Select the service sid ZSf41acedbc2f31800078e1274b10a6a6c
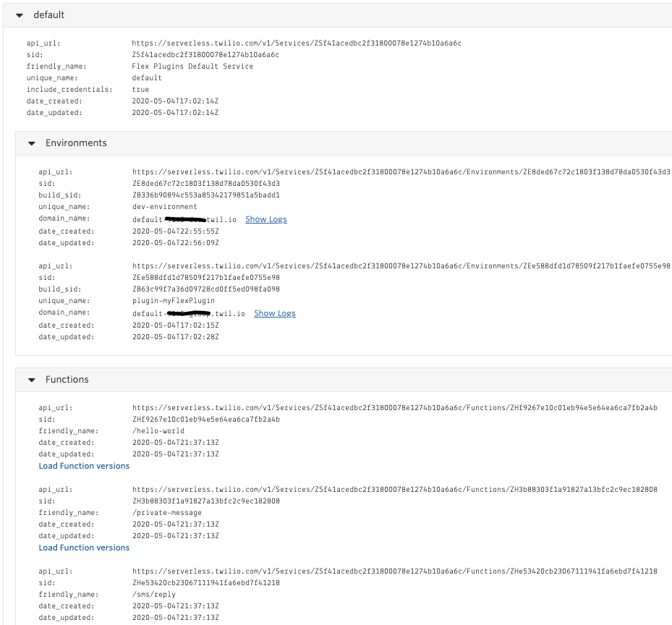This screenshot has width=672, height=625. [x=205, y=54]
